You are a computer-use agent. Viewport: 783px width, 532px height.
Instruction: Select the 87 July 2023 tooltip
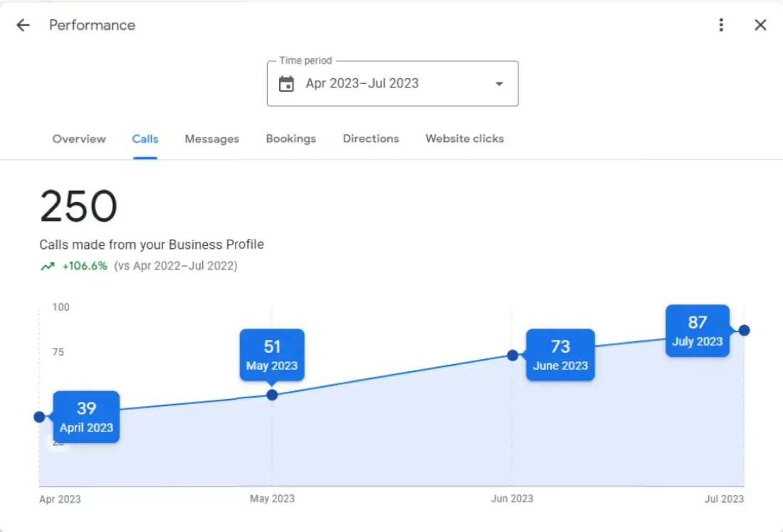697,331
